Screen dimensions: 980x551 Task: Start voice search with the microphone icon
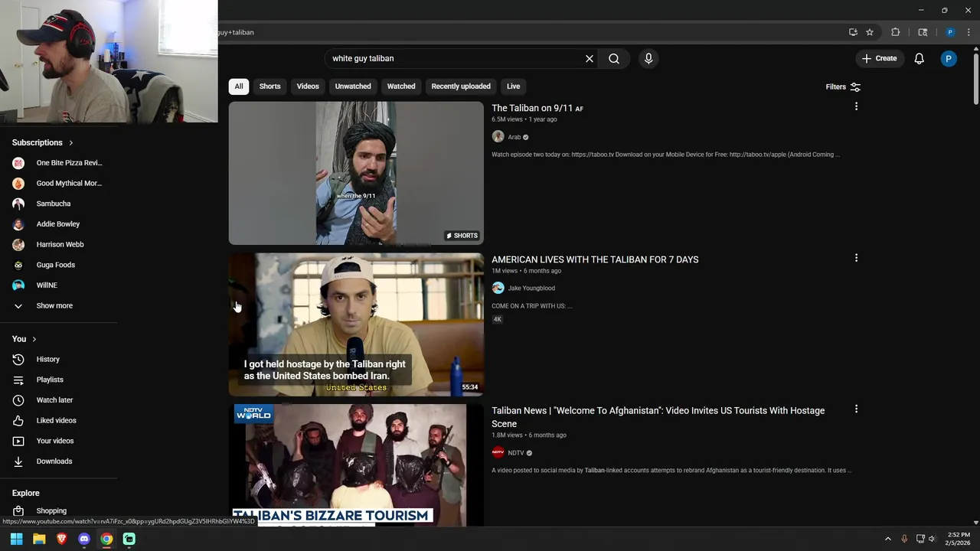(x=648, y=58)
